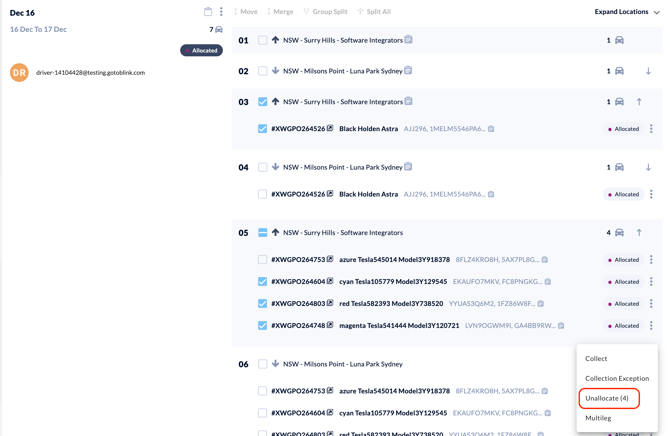
Task: Select Collection Exception menu option
Action: 616,378
